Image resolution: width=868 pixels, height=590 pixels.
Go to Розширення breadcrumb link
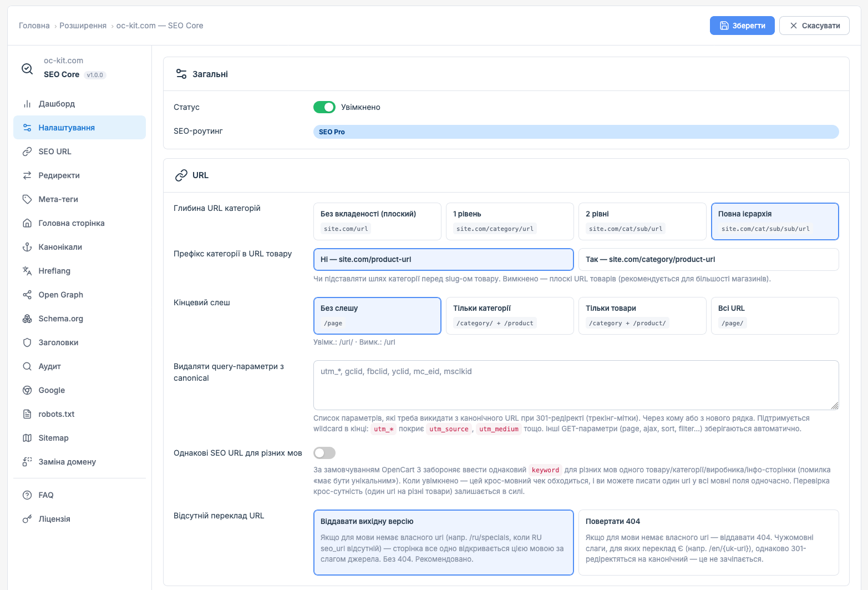[x=83, y=26]
